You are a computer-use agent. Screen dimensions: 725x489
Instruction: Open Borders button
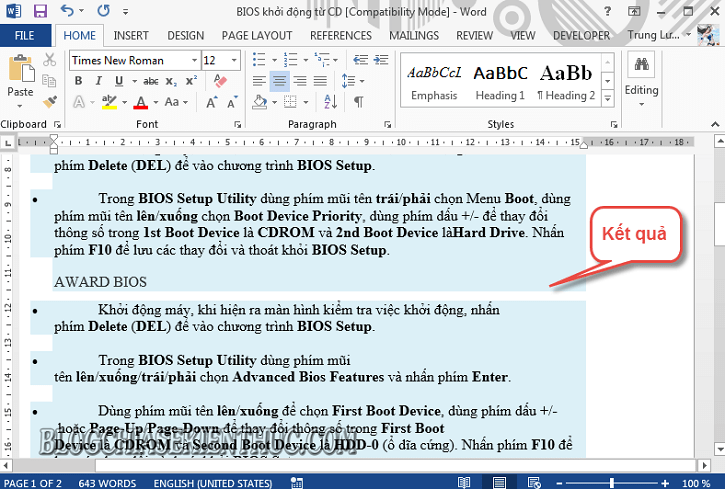click(290, 102)
